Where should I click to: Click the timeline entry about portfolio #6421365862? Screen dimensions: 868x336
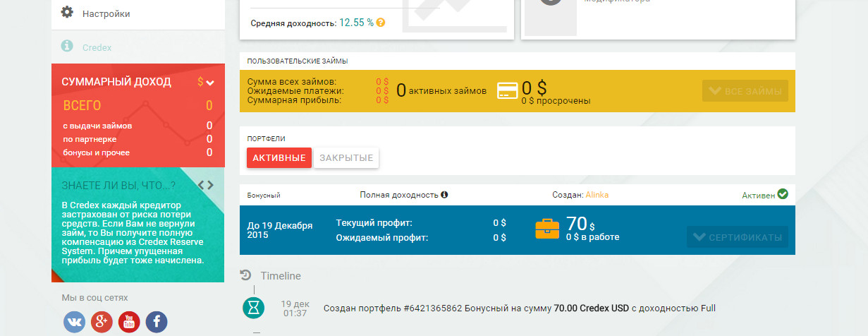pyautogui.click(x=519, y=308)
